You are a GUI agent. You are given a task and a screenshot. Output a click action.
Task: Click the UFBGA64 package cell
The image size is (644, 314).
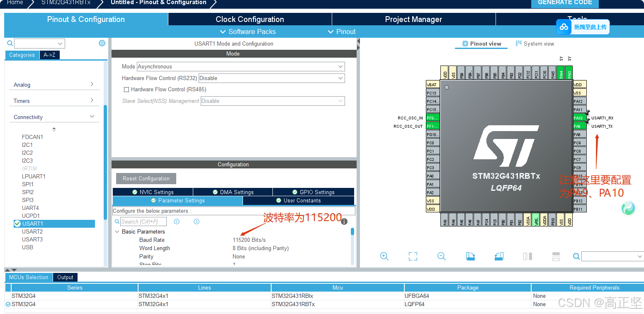click(x=467, y=296)
